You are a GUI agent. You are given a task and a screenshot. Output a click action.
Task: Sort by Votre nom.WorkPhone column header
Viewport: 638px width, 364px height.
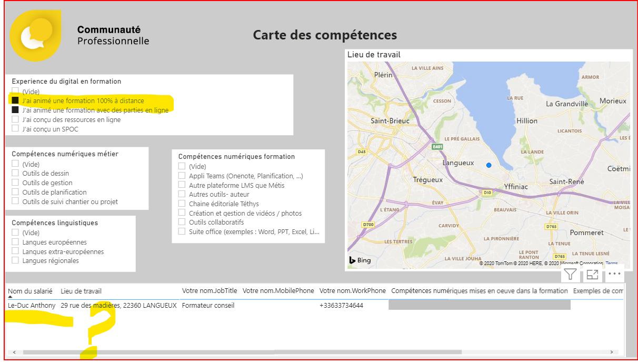pos(353,291)
